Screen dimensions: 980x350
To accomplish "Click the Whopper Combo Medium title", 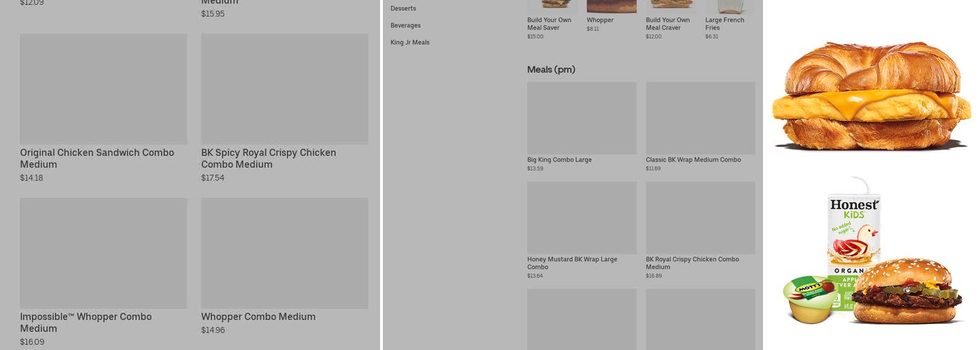I will coord(258,316).
